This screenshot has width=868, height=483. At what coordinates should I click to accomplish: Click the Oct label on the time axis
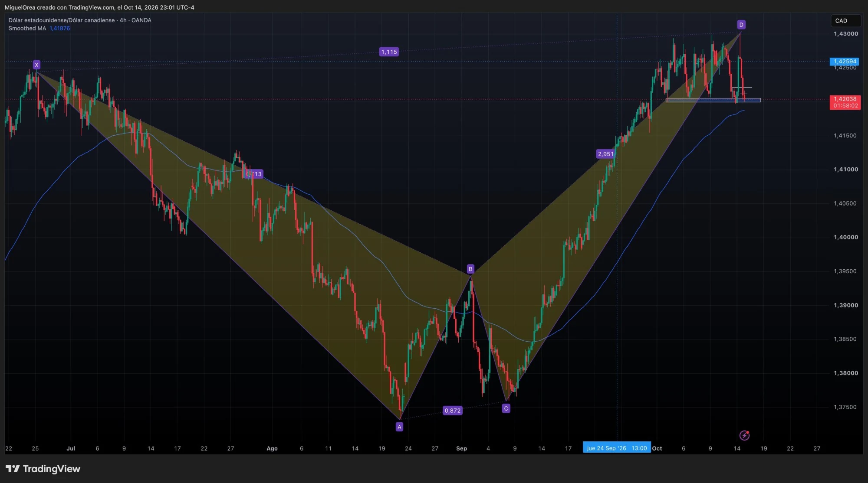tap(657, 448)
